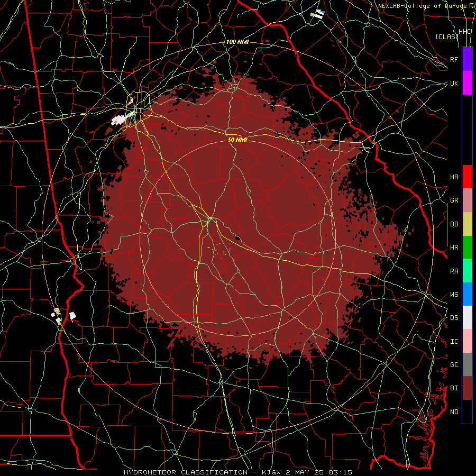476x476 pixels.
Task: Click the [CLAS] units label
Action: coord(447,36)
